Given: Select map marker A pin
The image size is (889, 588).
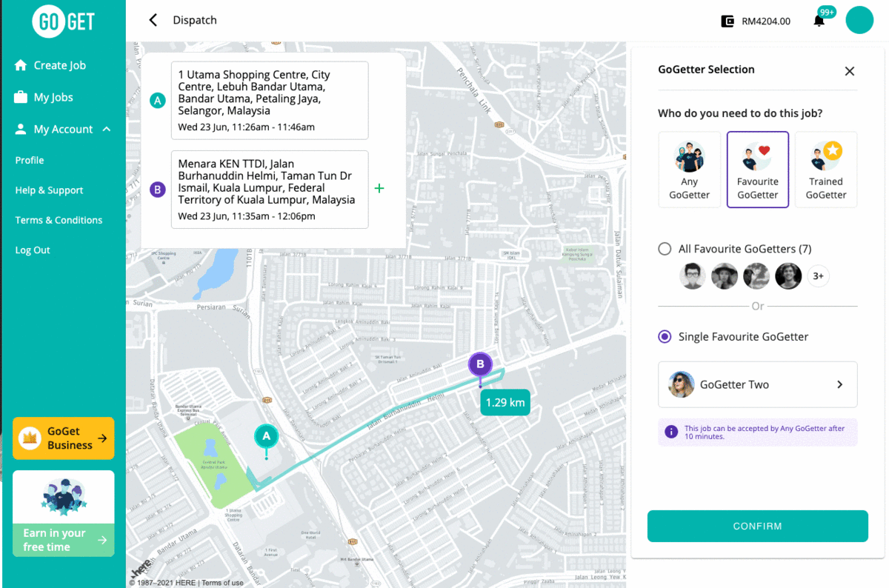Looking at the screenshot, I should [266, 437].
